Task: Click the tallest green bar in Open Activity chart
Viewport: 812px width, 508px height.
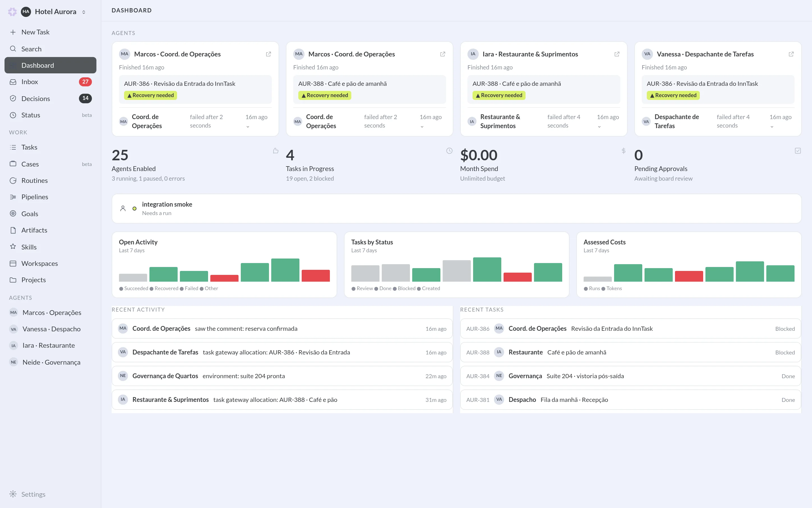Action: (285, 270)
